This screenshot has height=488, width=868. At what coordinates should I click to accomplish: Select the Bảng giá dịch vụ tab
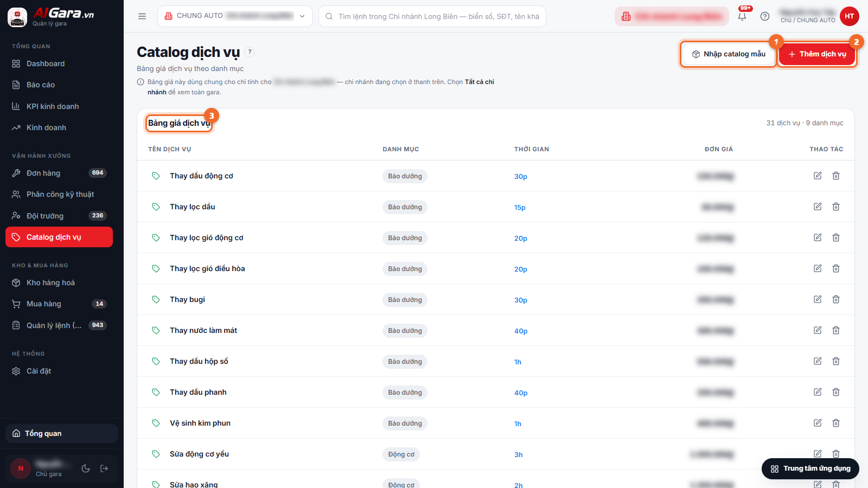pos(178,123)
